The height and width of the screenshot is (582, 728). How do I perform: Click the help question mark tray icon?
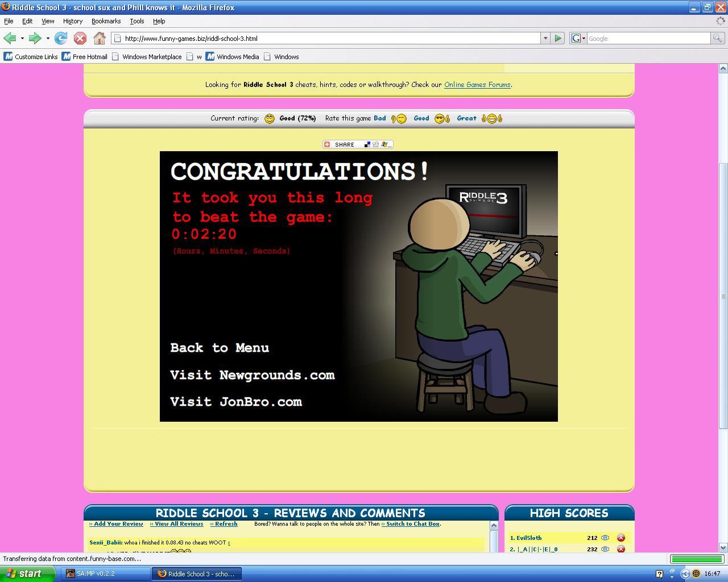pyautogui.click(x=659, y=573)
